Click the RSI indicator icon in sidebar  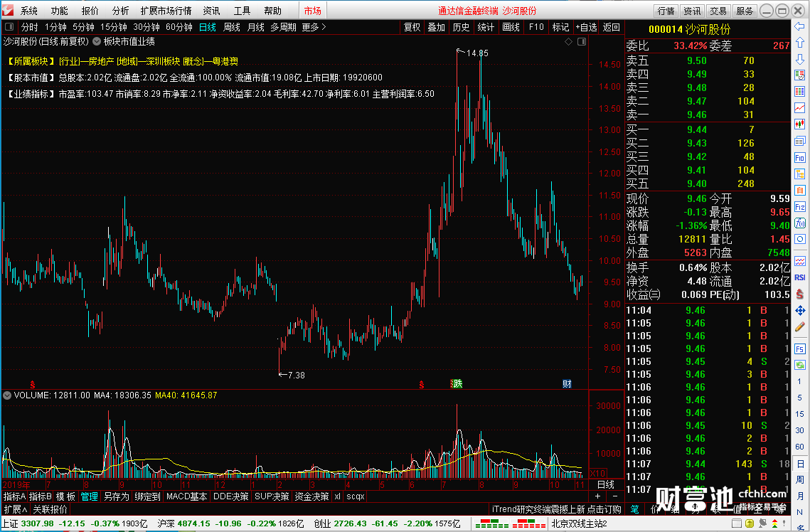(799, 277)
